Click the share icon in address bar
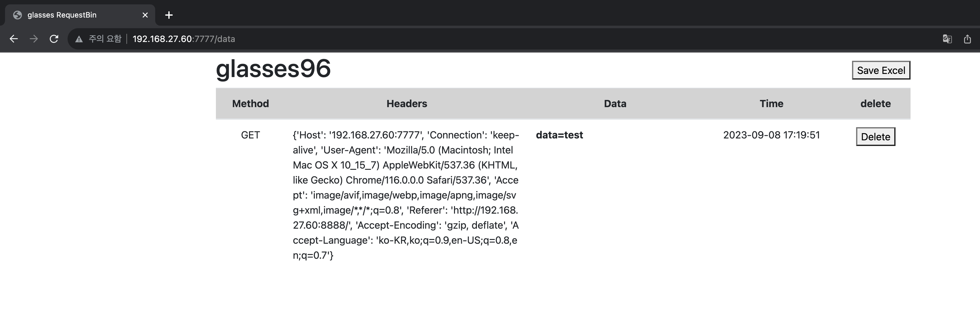Screen dimensions: 980x322 pyautogui.click(x=967, y=39)
